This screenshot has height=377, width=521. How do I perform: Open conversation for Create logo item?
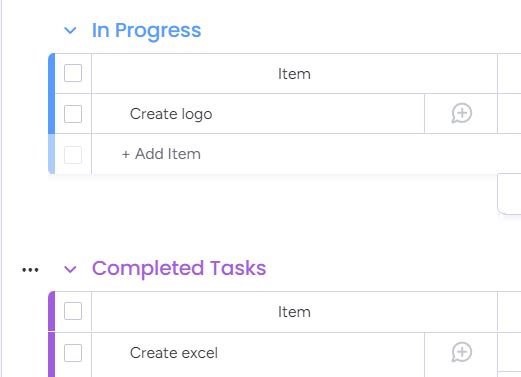click(x=462, y=113)
